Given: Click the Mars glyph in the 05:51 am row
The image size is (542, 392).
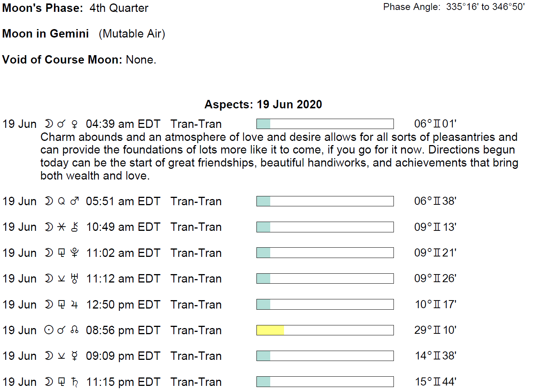Looking at the screenshot, I should tap(75, 201).
